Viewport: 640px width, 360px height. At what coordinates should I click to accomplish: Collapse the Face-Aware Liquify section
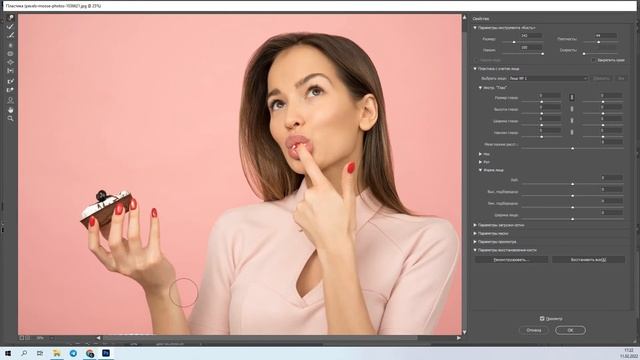click(475, 69)
